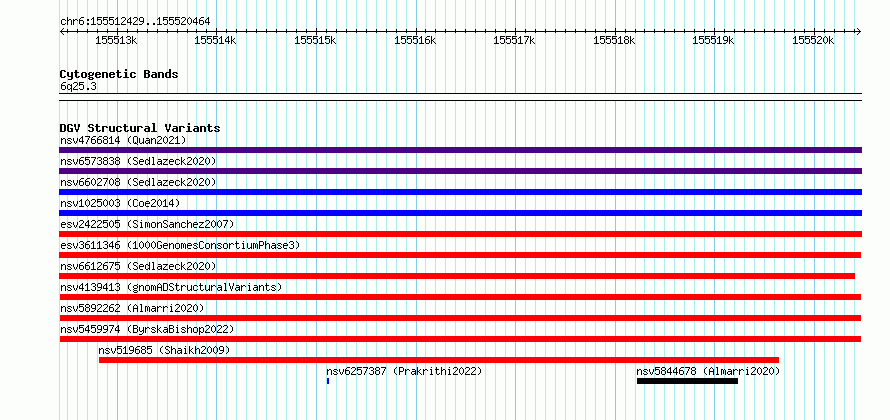Open nsv6257387 (Prakrithi2022) label
Image resolution: width=890 pixels, height=420 pixels.
pyautogui.click(x=404, y=371)
